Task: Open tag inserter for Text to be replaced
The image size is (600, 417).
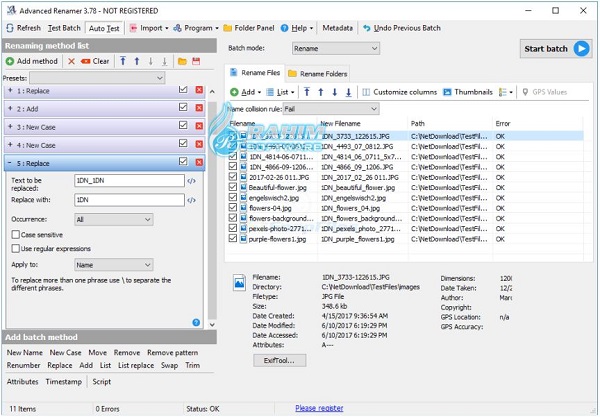Action: (x=191, y=181)
